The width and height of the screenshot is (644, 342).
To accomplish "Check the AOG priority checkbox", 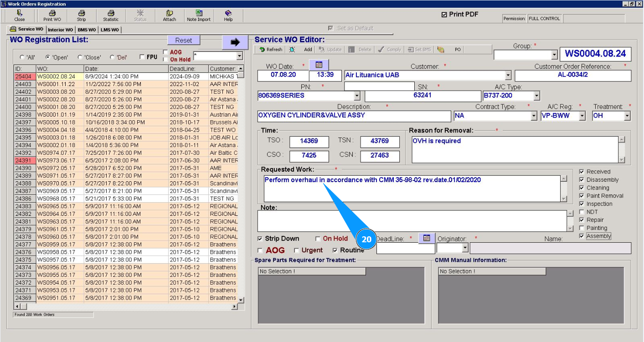I will 260,250.
